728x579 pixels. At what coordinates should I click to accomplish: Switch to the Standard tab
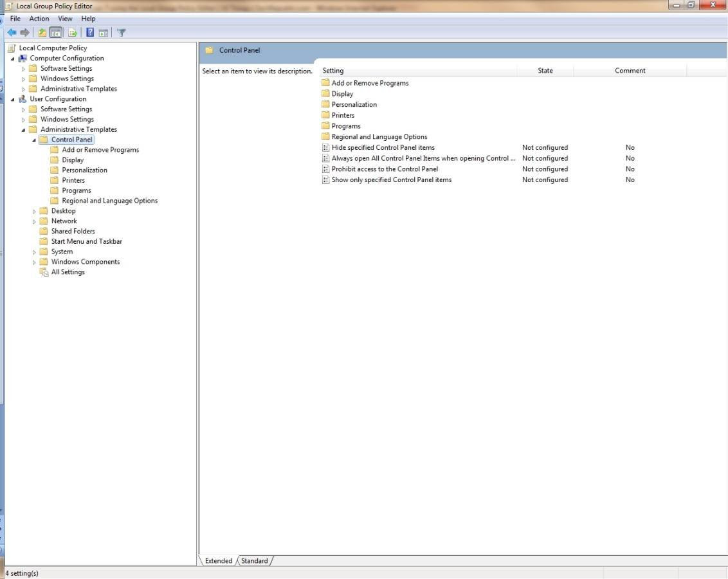255,561
